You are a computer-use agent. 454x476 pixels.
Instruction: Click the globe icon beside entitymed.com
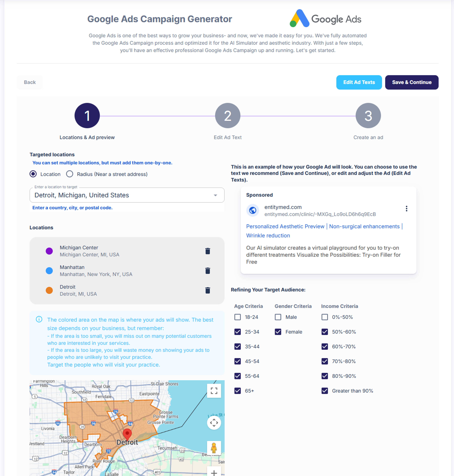tap(252, 210)
